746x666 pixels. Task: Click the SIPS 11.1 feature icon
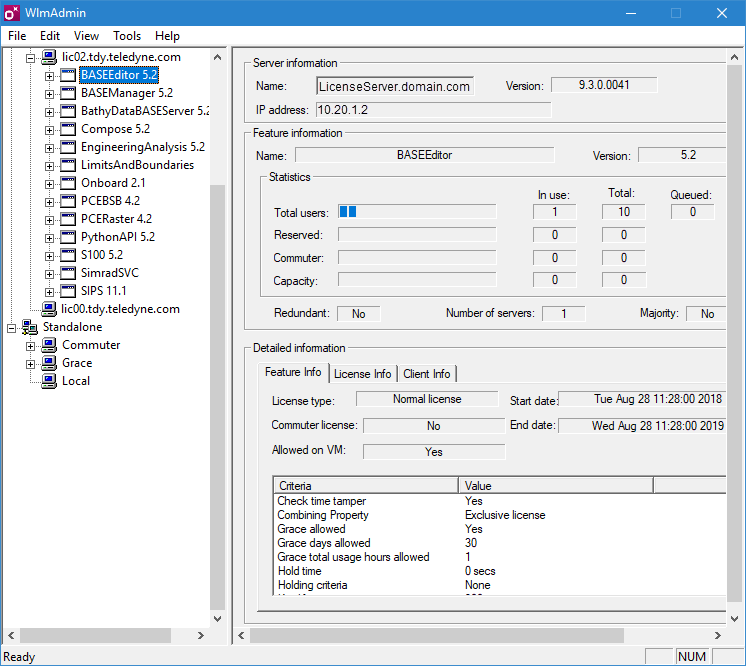(68, 291)
